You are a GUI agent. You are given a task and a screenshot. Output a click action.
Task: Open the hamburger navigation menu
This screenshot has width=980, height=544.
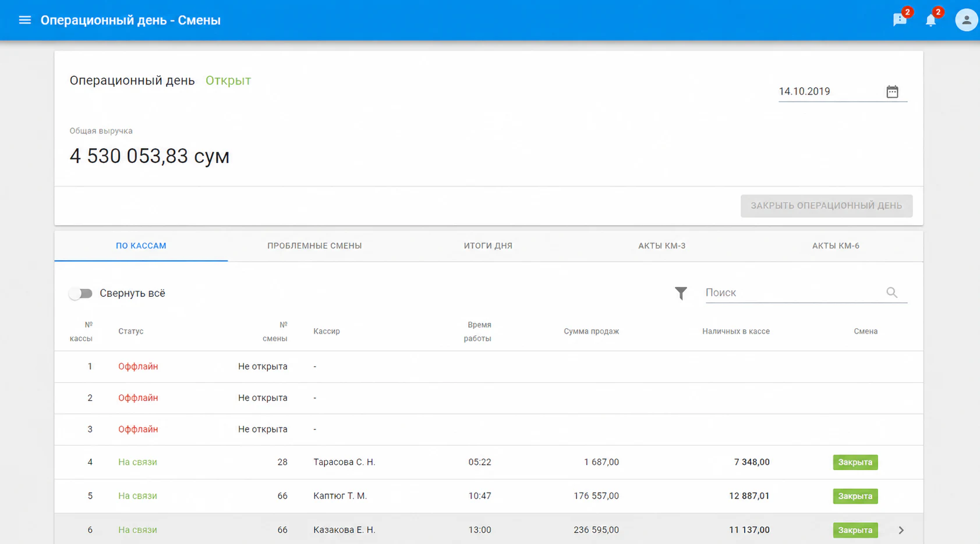[24, 20]
